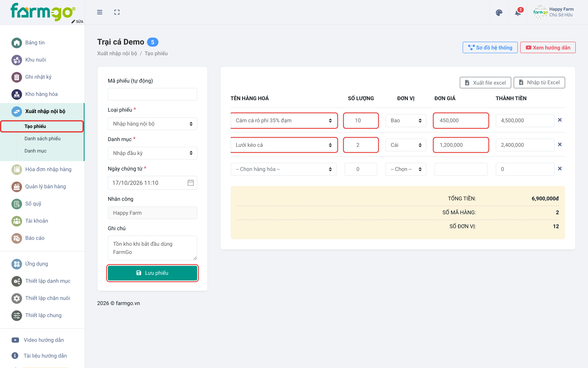
Task: Click the Sổ quỹ ledger icon
Action: coord(17,204)
